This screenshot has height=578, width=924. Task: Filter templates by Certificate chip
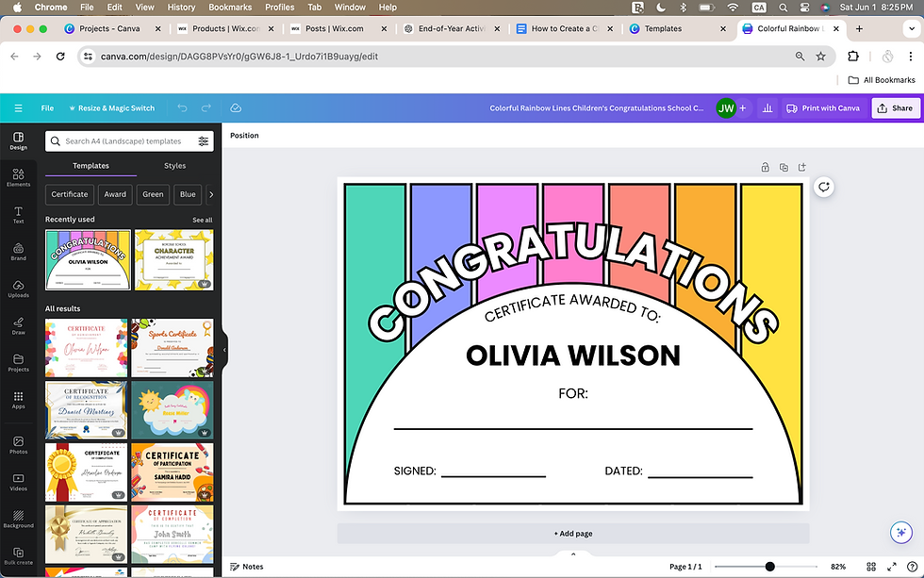(70, 194)
